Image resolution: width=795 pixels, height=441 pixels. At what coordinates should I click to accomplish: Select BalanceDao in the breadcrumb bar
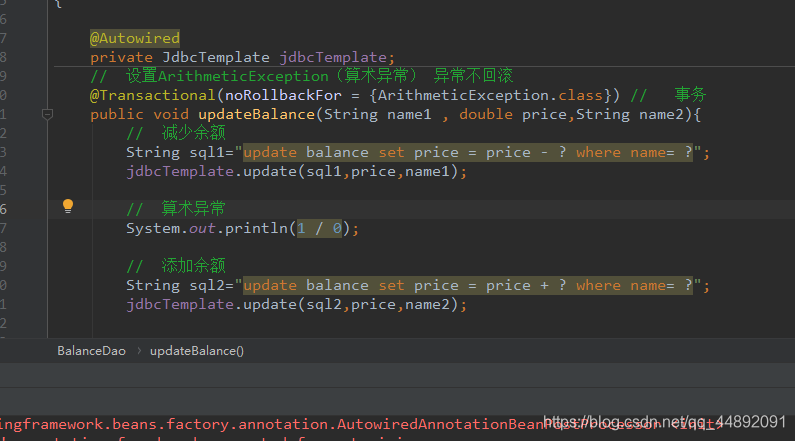coord(91,351)
